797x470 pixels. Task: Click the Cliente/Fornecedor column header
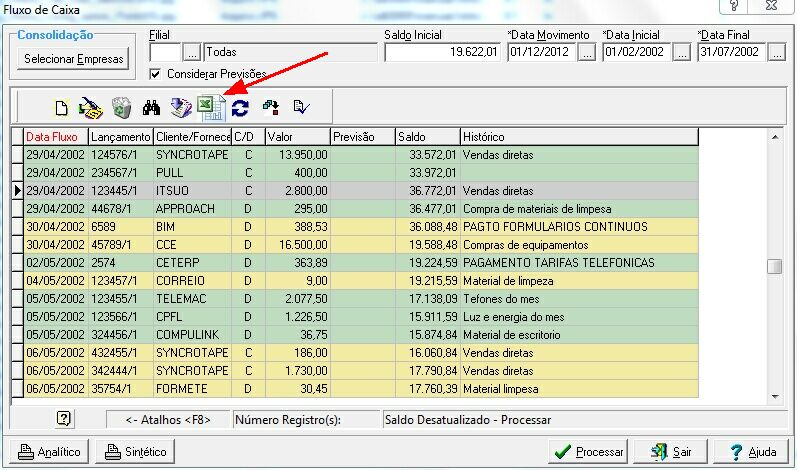pos(193,137)
